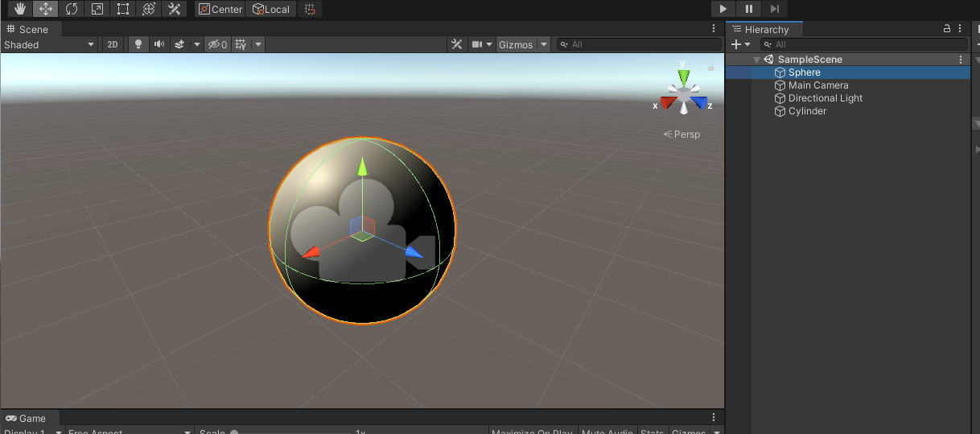
Task: Open the scene camera settings
Action: 482,44
